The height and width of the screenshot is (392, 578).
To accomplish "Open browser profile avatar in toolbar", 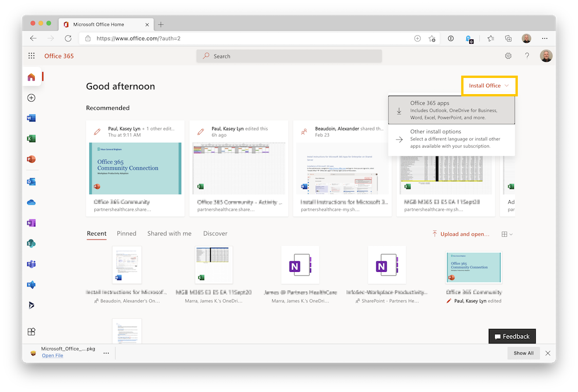I will click(x=527, y=38).
